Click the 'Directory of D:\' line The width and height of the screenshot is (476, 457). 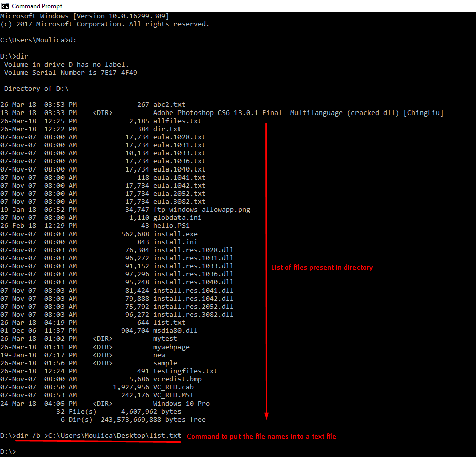36,89
